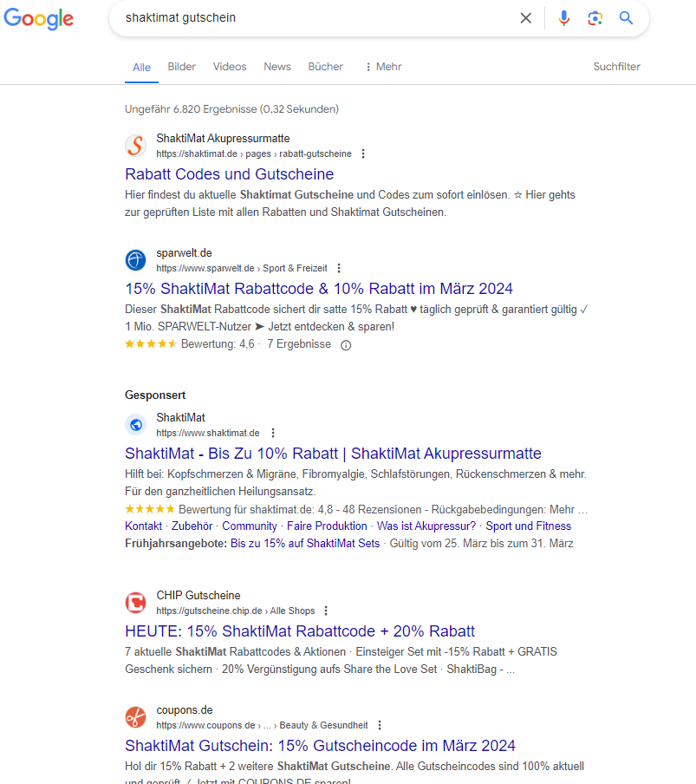Open Google Lens image search
Image resolution: width=696 pixels, height=784 pixels.
click(x=595, y=17)
